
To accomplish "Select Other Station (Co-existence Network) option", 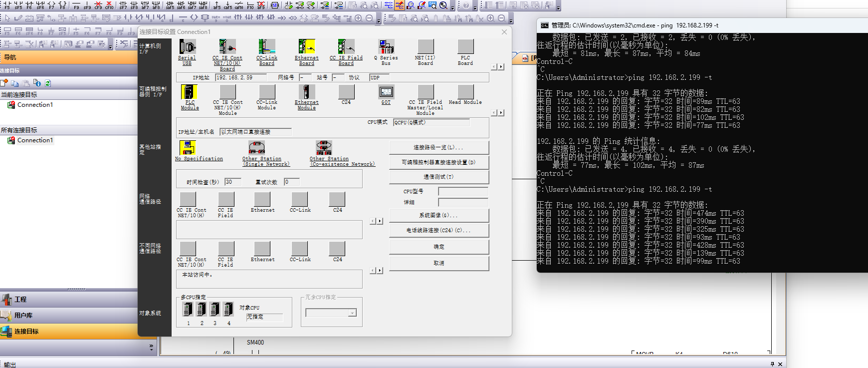I will click(324, 148).
